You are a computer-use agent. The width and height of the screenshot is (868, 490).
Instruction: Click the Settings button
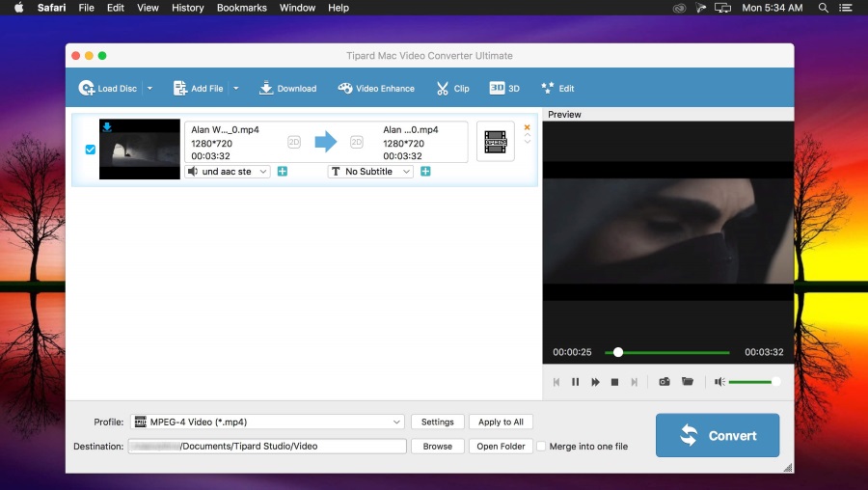[x=437, y=422]
